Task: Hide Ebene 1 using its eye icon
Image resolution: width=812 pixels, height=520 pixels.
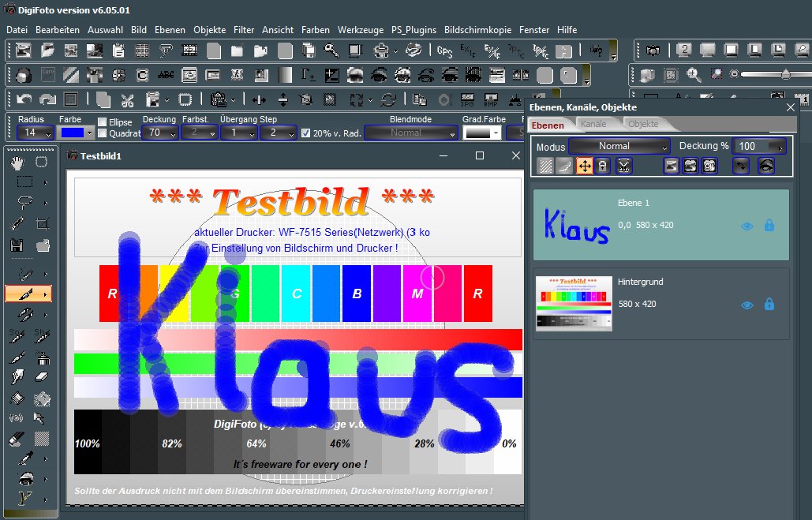Action: pyautogui.click(x=747, y=226)
